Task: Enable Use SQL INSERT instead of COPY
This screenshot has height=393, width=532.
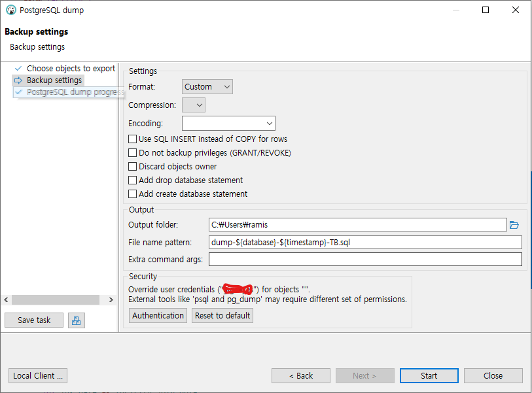Action: pos(133,139)
